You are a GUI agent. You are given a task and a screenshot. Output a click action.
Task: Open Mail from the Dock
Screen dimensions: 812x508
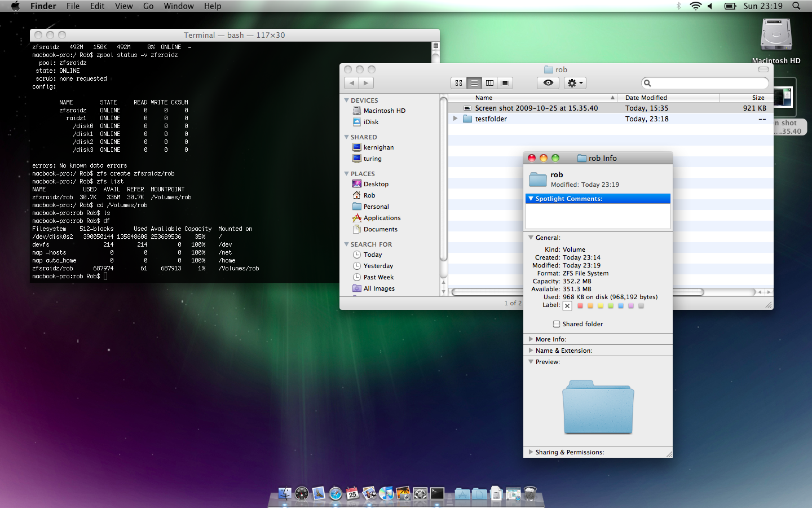pos(319,494)
